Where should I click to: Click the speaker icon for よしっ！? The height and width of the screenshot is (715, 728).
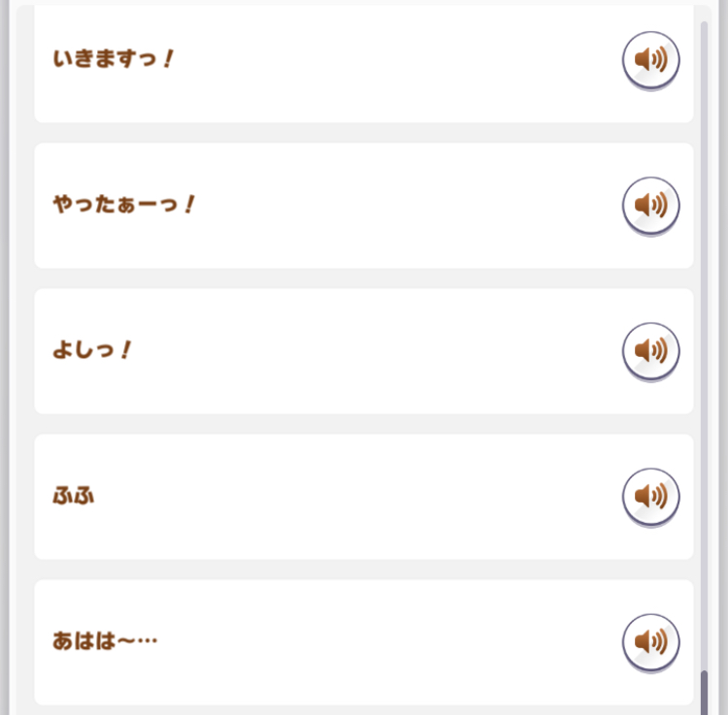pyautogui.click(x=650, y=350)
